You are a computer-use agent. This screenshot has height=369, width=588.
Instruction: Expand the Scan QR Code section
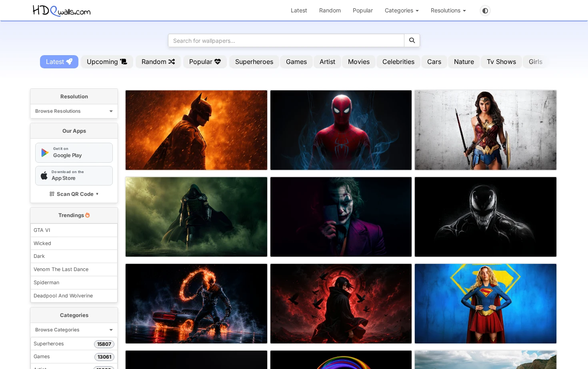point(74,194)
